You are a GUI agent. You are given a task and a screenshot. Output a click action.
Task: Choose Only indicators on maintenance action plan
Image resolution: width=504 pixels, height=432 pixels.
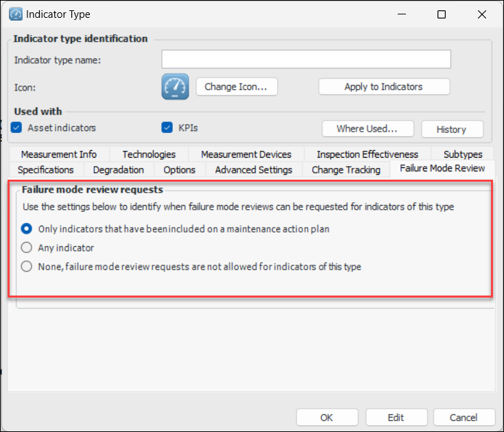[x=27, y=229]
